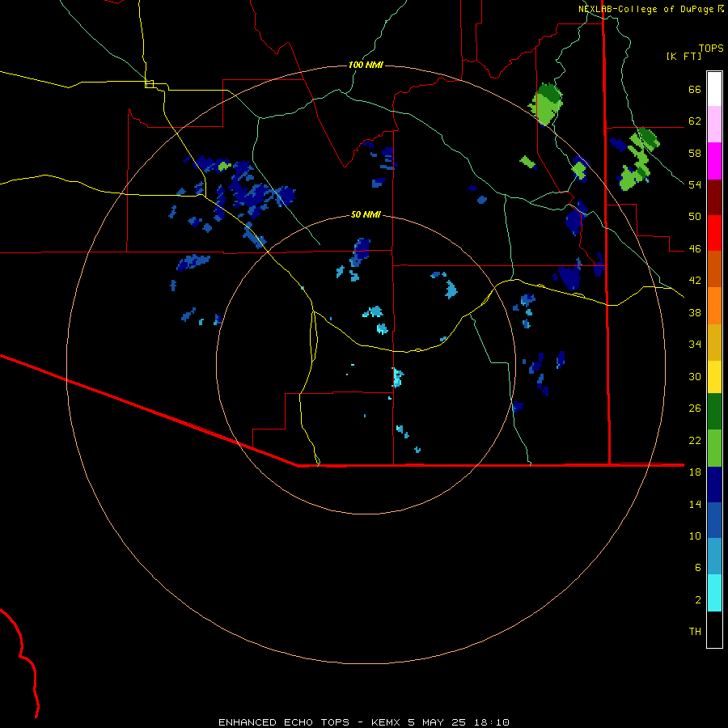Click the NEXLAB-College of DuPage credit text

tap(646, 9)
